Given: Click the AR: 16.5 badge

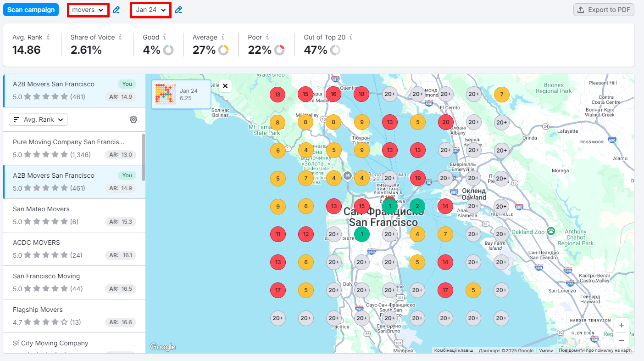Looking at the screenshot, I should pyautogui.click(x=121, y=289).
